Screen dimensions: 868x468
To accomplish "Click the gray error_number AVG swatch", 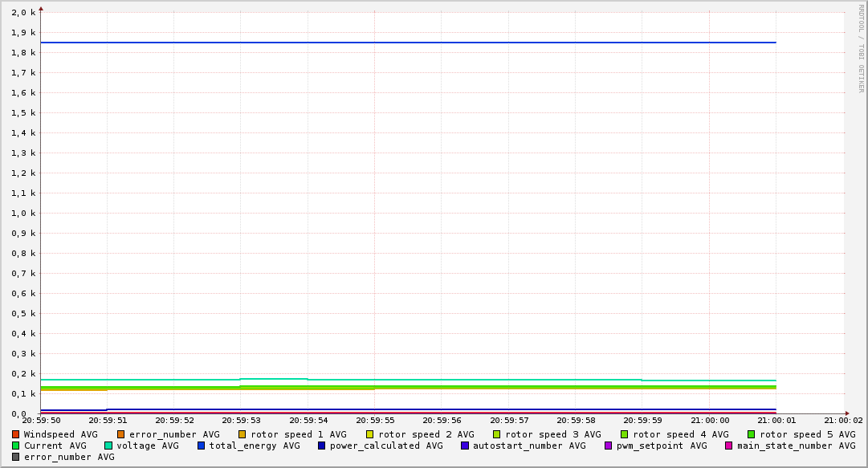I will [x=16, y=457].
